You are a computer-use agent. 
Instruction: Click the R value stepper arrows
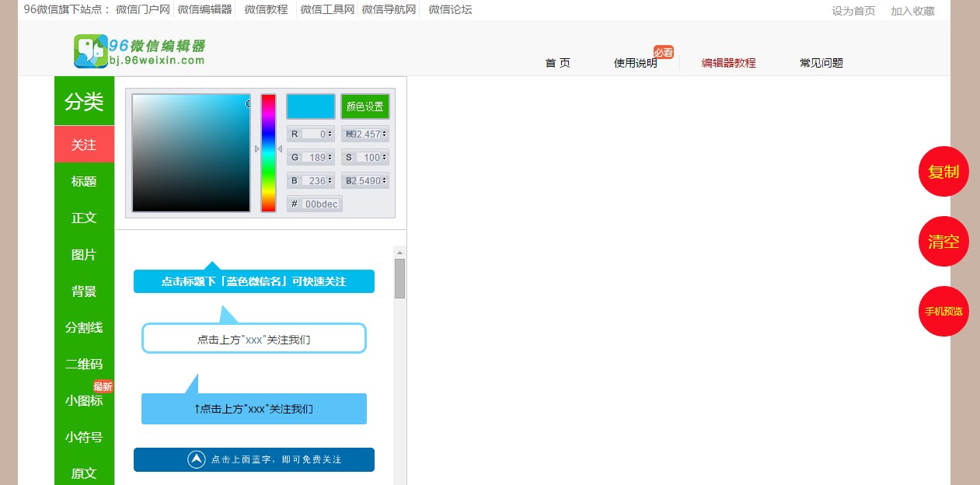pyautogui.click(x=330, y=134)
